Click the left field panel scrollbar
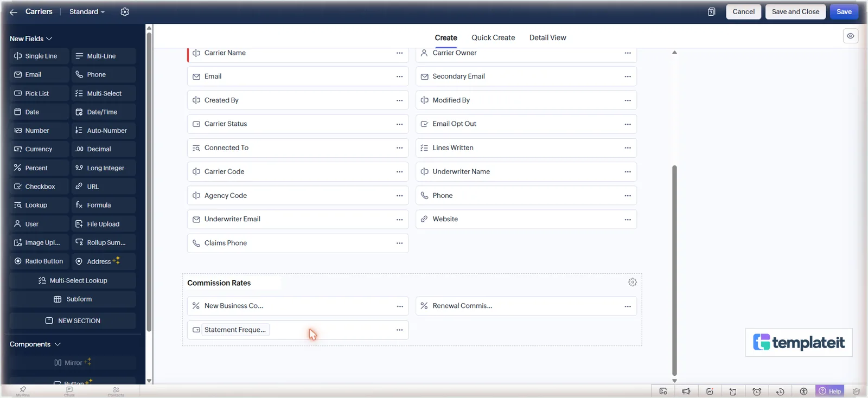The height and width of the screenshot is (398, 868). (149, 182)
